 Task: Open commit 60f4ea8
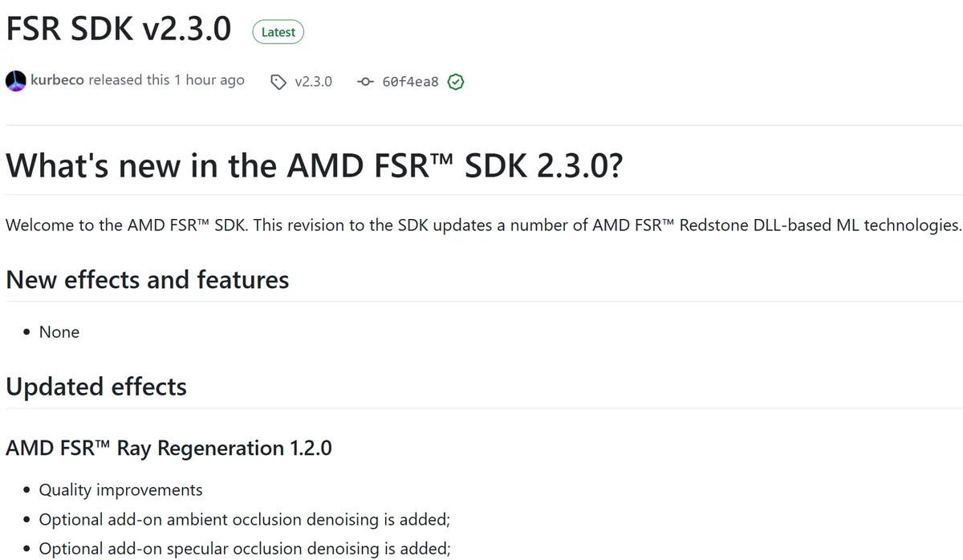click(410, 82)
